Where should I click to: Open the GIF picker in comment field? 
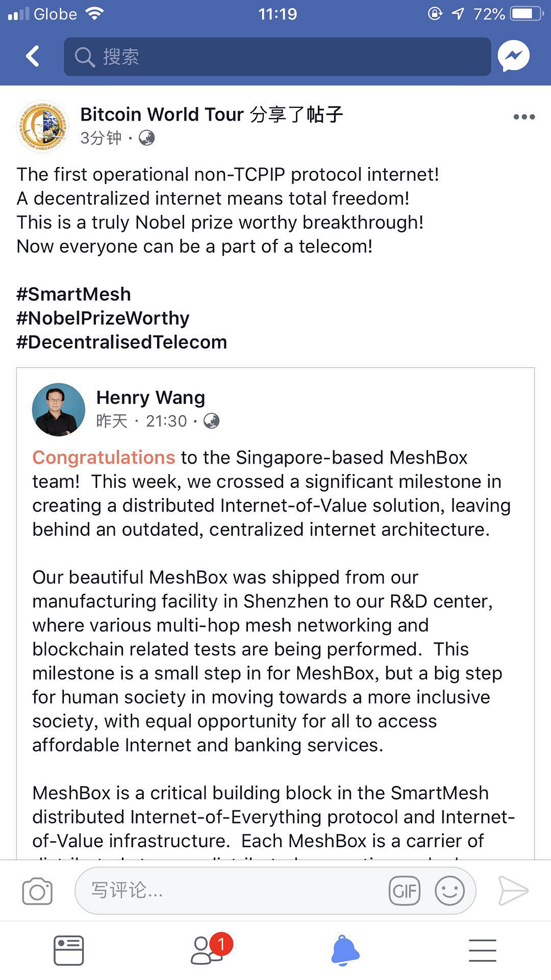pos(405,891)
